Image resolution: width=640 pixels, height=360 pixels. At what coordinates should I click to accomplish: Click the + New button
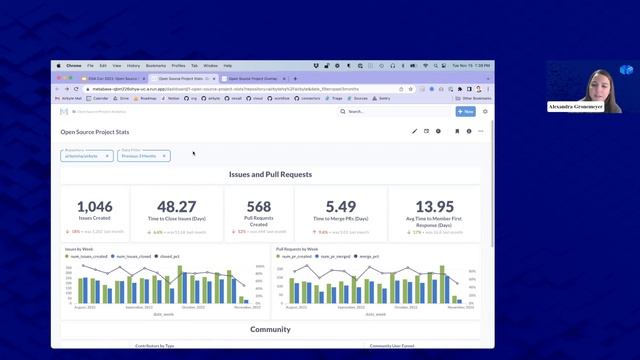(x=466, y=111)
